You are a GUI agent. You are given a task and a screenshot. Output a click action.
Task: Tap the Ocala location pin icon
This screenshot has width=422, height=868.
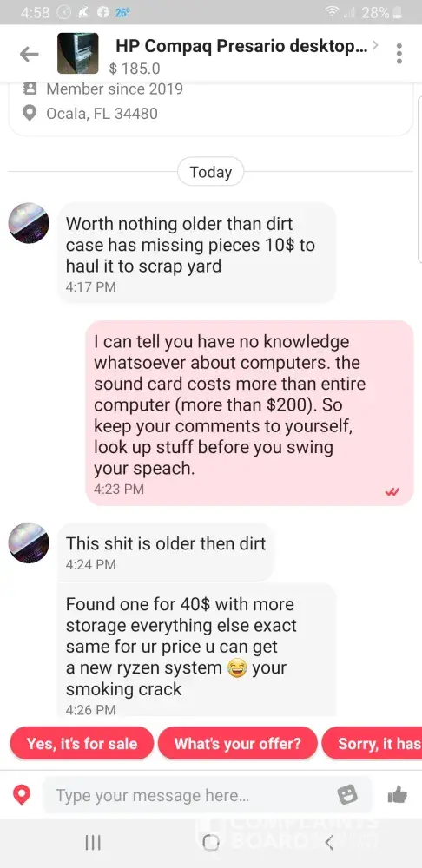[x=29, y=114]
